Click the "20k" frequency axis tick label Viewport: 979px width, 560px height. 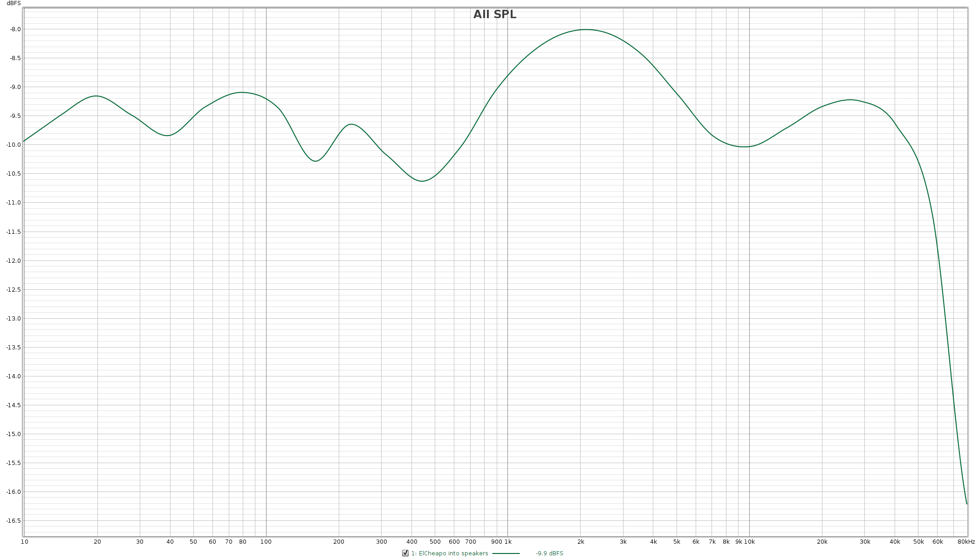822,542
